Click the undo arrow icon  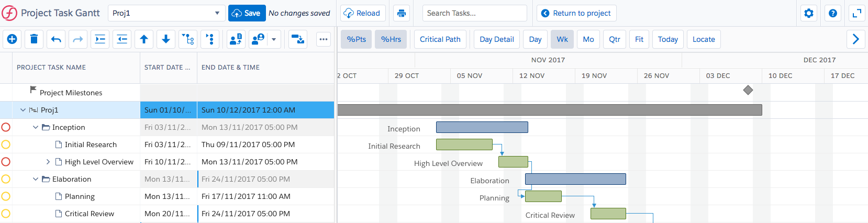(x=56, y=39)
